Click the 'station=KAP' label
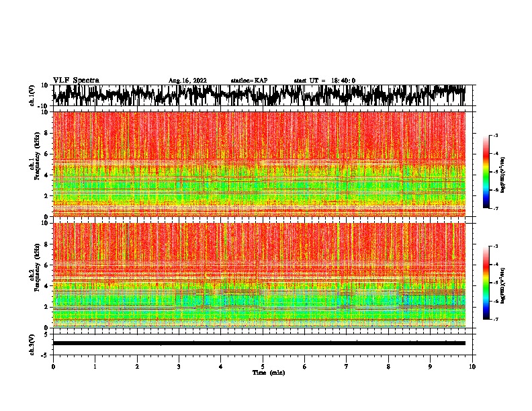The image size is (532, 411). click(249, 81)
